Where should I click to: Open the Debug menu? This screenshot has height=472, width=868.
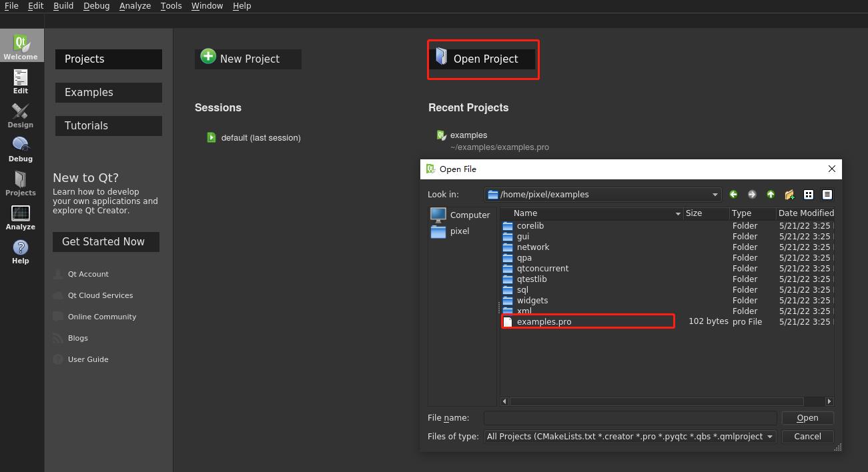point(97,5)
